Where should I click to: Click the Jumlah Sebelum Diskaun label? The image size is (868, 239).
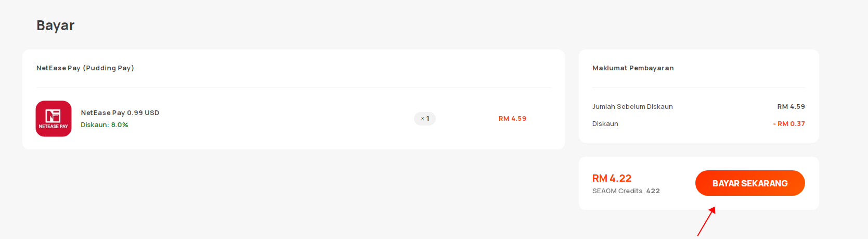coord(632,107)
